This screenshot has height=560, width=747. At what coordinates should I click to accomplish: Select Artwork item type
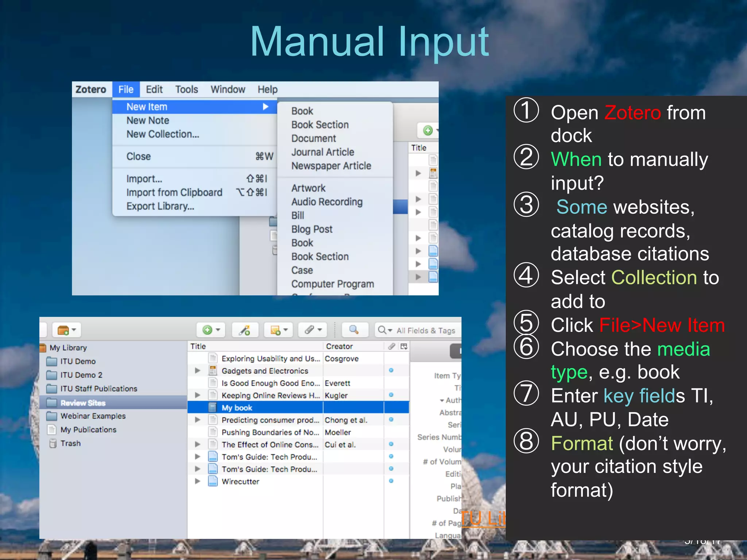309,188
